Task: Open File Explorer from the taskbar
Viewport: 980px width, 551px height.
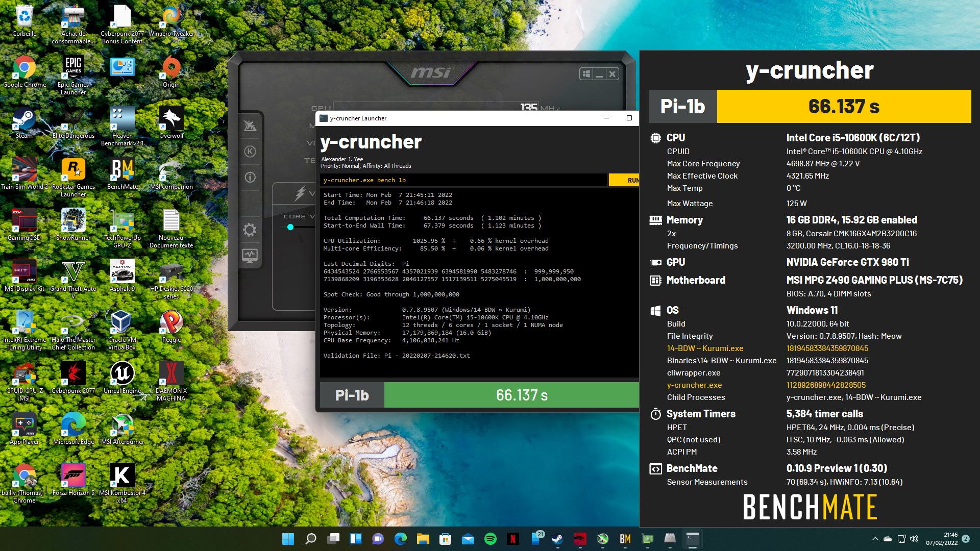Action: pos(423,539)
